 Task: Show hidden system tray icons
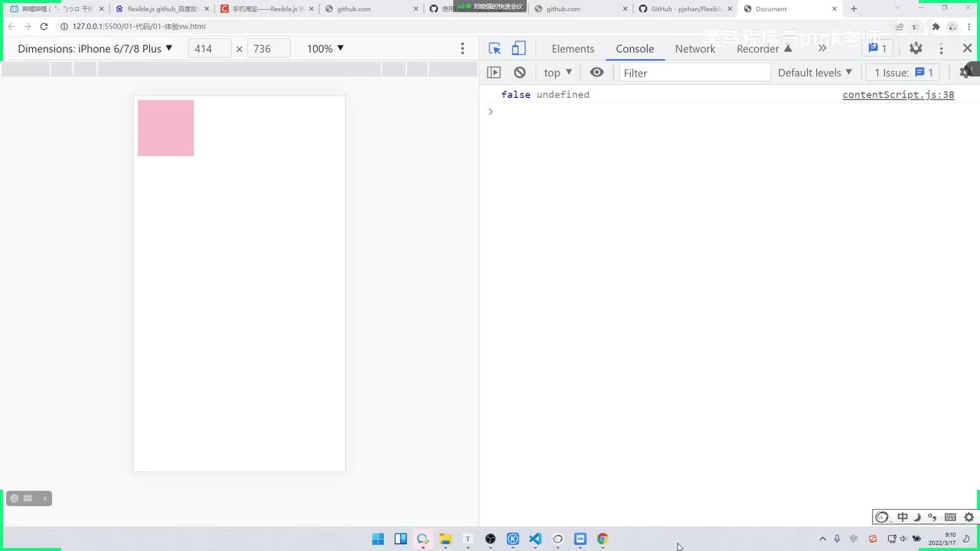(823, 539)
